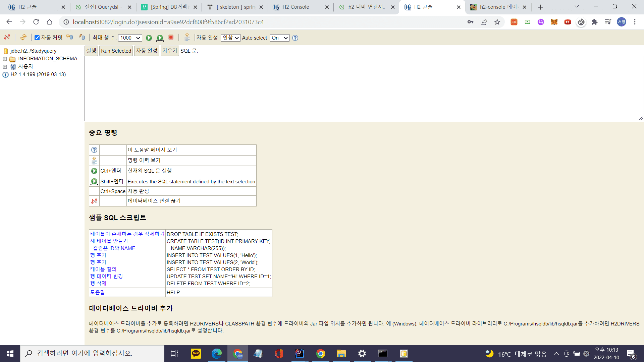Open the 자동 완성 mode dropdown
Viewport: 644px width, 362px height.
(230, 38)
